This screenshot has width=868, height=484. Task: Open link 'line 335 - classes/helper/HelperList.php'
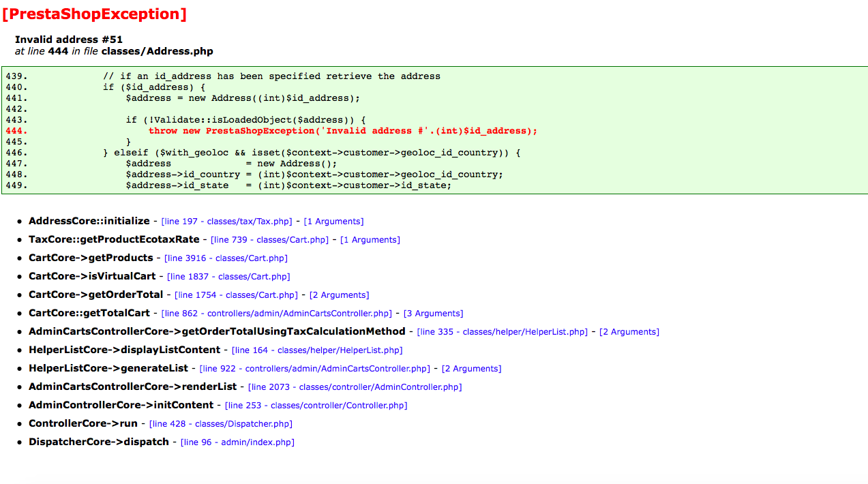503,332
